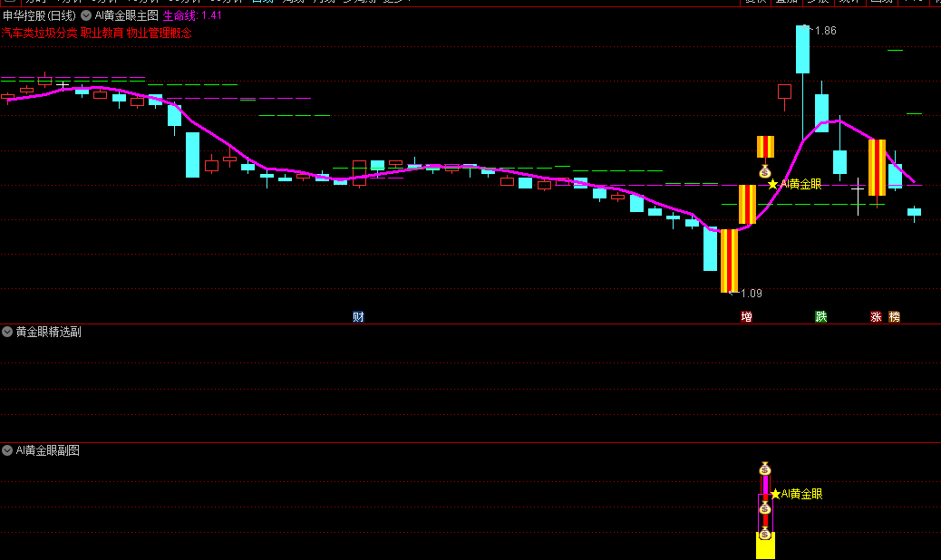941x560 pixels.
Task: Click the ★AI黄金眼 label in the sub chart
Action: (x=796, y=494)
